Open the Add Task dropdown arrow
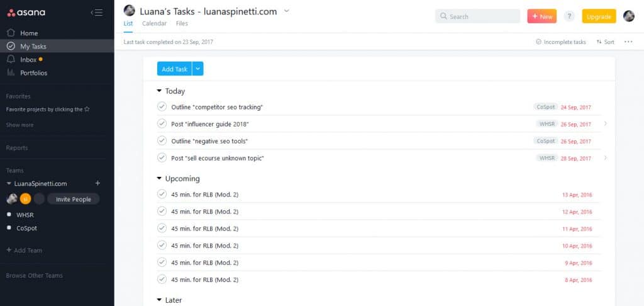The width and height of the screenshot is (644, 306). click(197, 69)
